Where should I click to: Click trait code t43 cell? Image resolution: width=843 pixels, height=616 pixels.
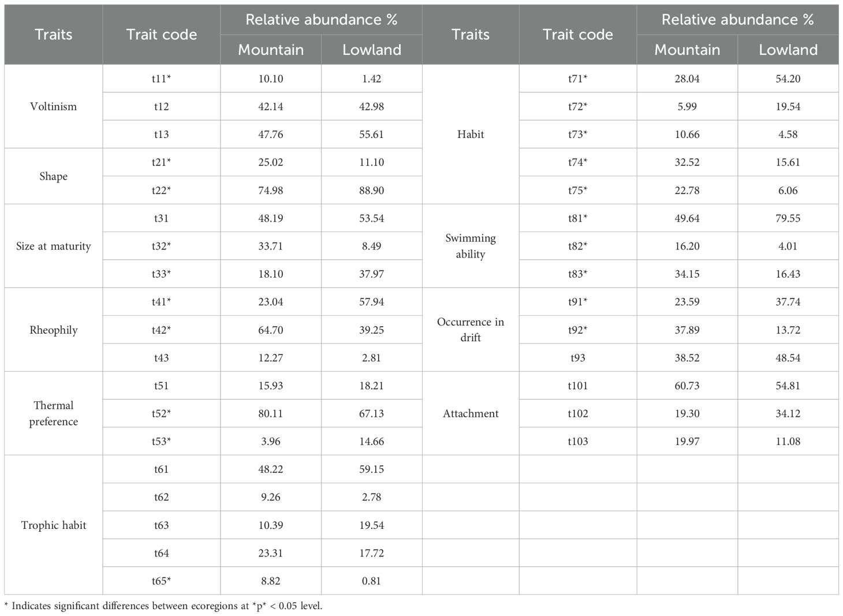[x=161, y=357]
